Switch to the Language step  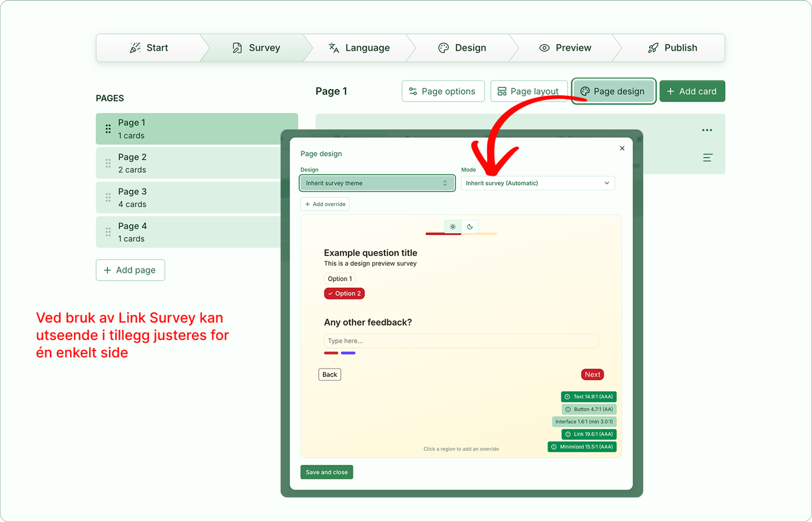[x=359, y=48]
